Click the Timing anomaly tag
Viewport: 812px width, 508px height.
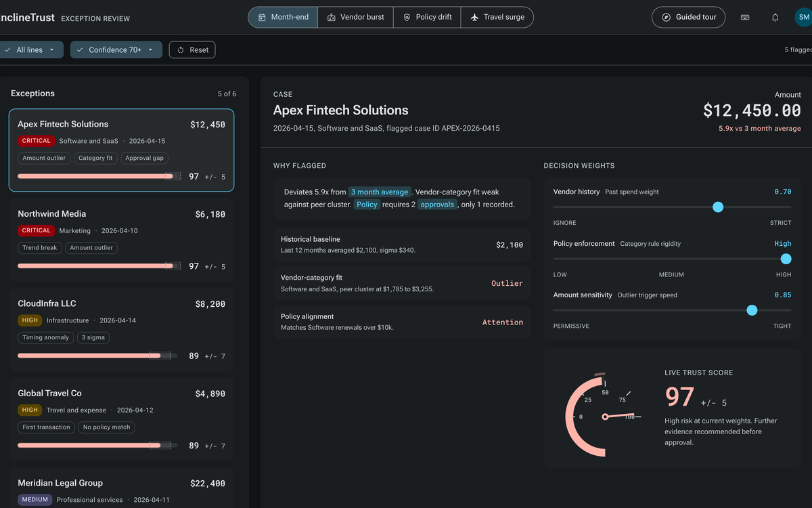tap(46, 337)
